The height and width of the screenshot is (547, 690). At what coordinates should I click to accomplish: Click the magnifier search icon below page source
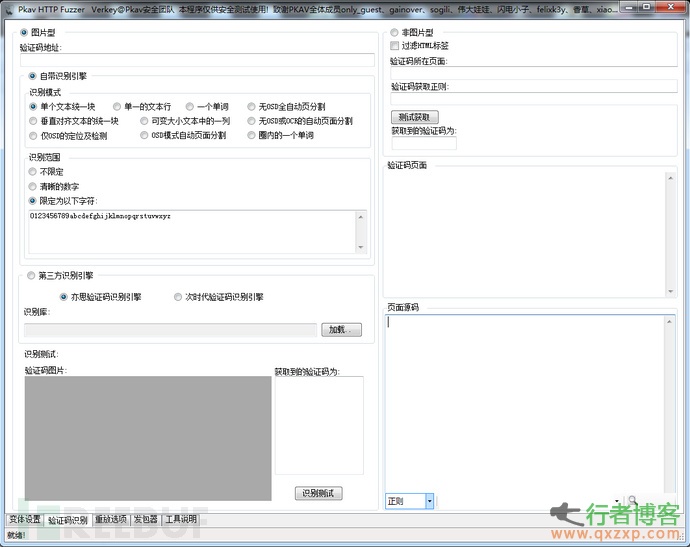click(633, 500)
